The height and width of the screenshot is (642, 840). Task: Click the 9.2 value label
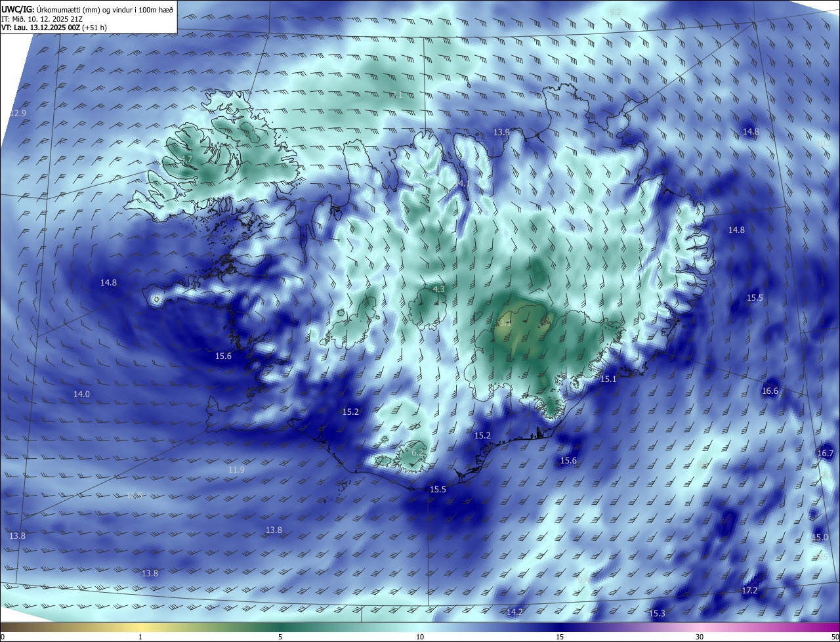pos(616,12)
